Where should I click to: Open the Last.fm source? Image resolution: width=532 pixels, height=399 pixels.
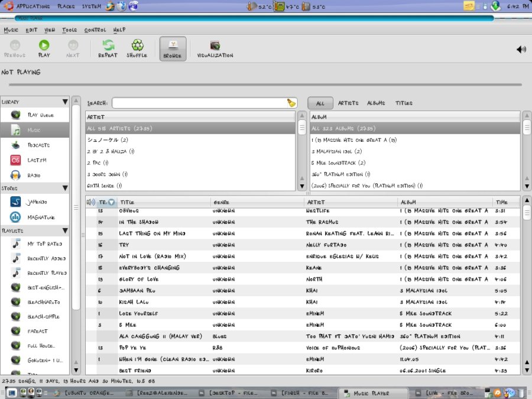click(x=35, y=160)
